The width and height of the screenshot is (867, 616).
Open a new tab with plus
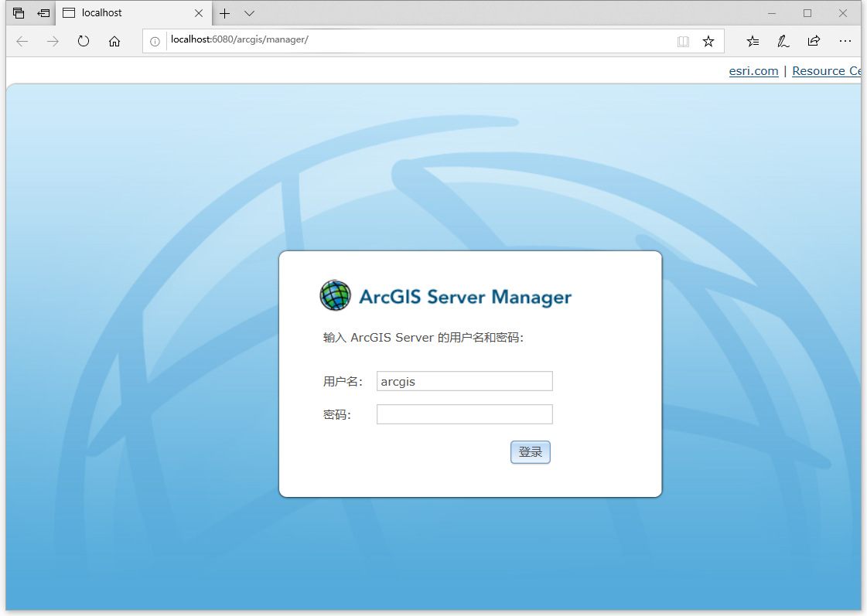click(x=224, y=14)
